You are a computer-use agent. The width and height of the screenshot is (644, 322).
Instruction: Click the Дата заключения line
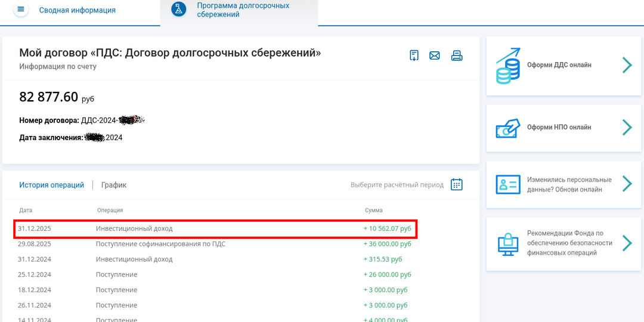70,138
